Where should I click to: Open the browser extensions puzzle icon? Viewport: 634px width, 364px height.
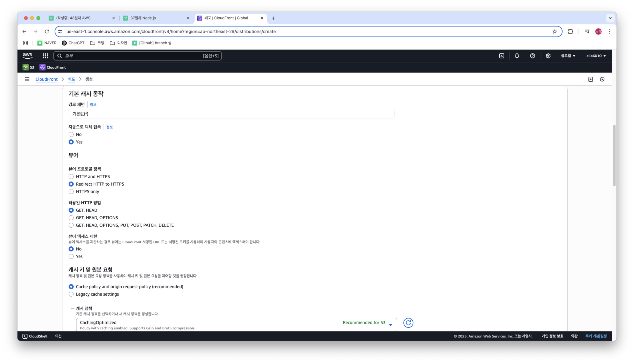coord(570,32)
